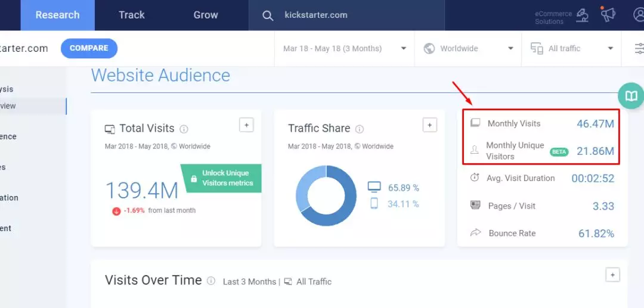Click the Traffic Share info icon
644x308 pixels.
(x=360, y=129)
